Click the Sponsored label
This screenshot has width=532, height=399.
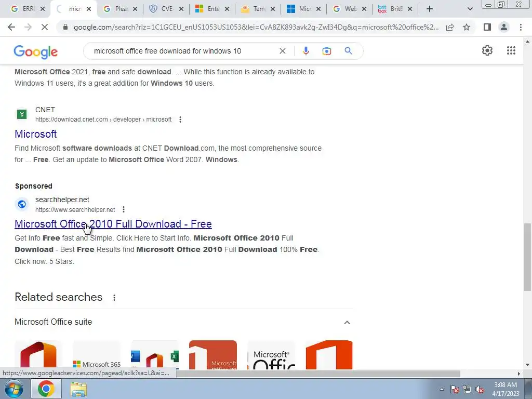pos(34,187)
